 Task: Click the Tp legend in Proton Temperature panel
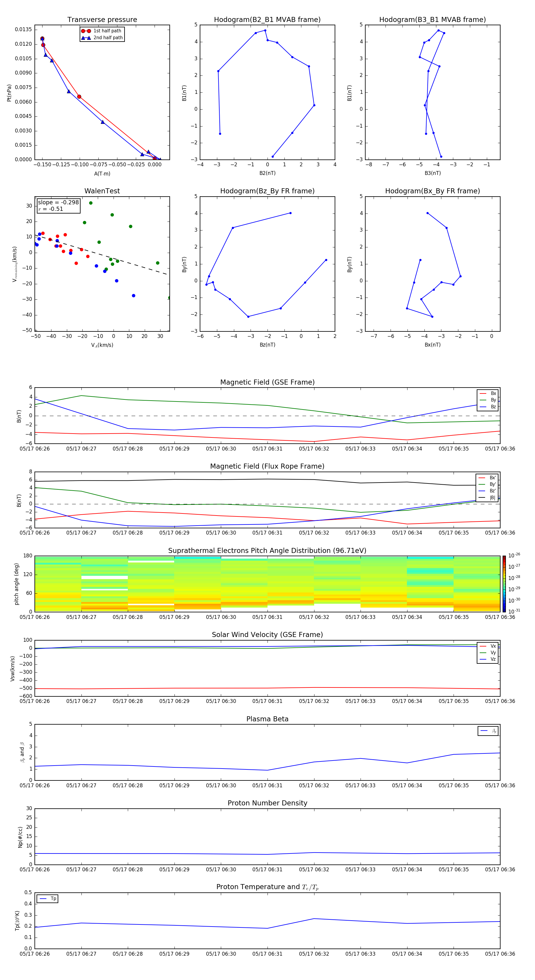click(x=48, y=899)
